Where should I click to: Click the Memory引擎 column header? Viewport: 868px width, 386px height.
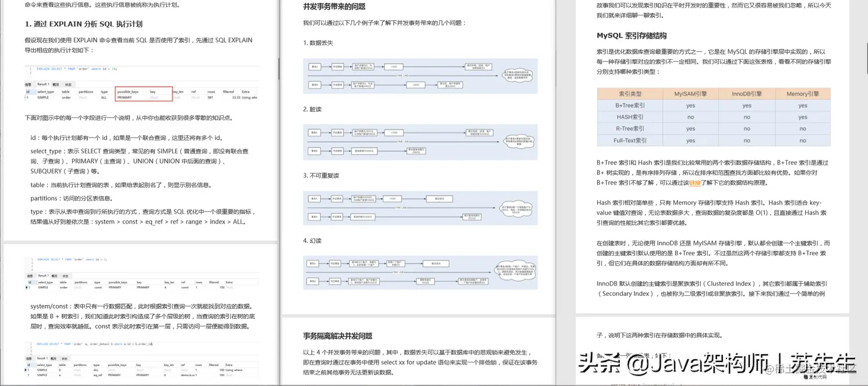pos(803,93)
